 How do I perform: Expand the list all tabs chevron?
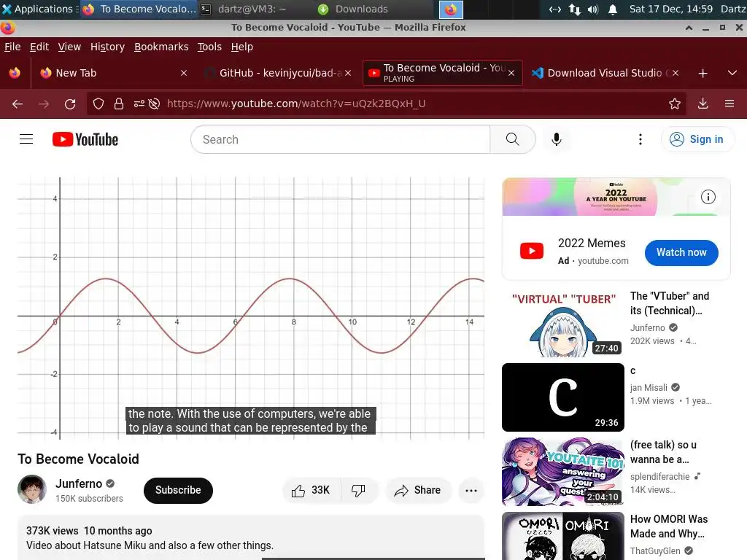732,74
